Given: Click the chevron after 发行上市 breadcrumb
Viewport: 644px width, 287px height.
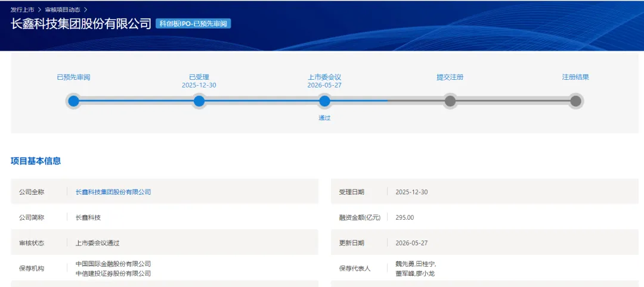Looking at the screenshot, I should 39,10.
